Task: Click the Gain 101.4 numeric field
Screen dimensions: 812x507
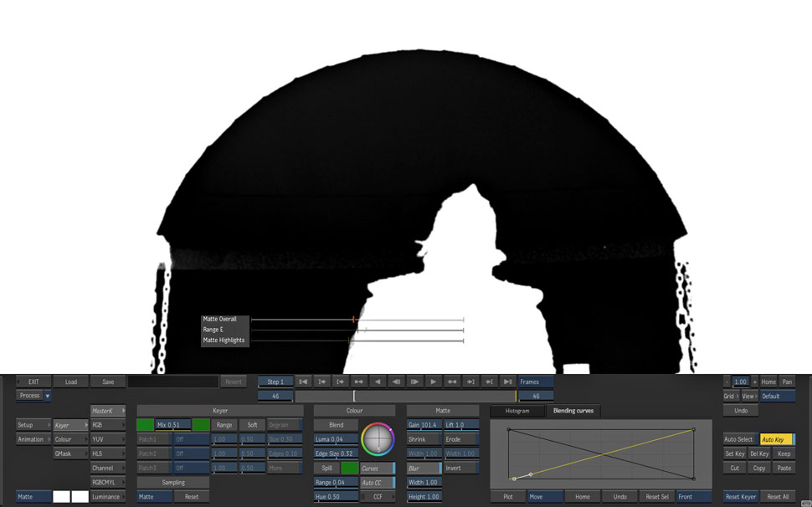Action: pyautogui.click(x=424, y=425)
